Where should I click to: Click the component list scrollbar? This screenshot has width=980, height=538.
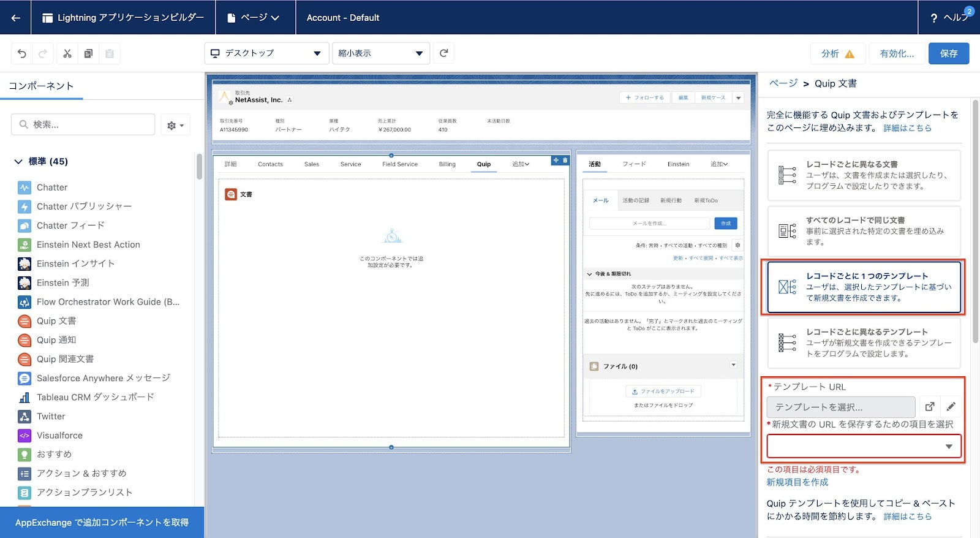pos(199,166)
